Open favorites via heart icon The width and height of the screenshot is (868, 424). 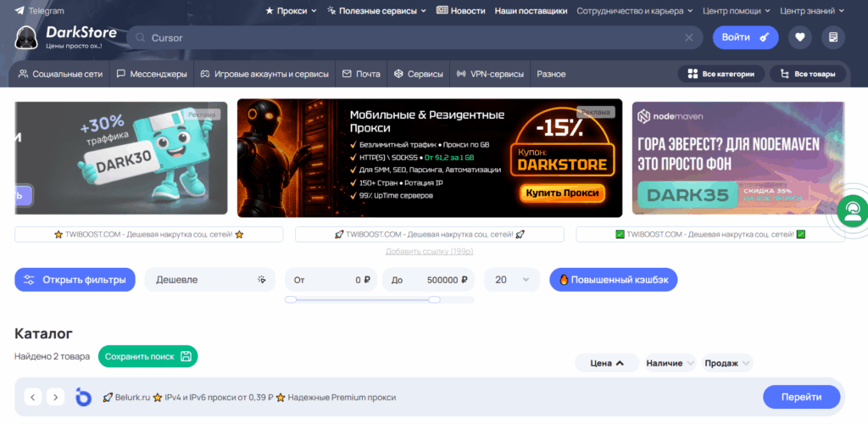click(x=800, y=37)
